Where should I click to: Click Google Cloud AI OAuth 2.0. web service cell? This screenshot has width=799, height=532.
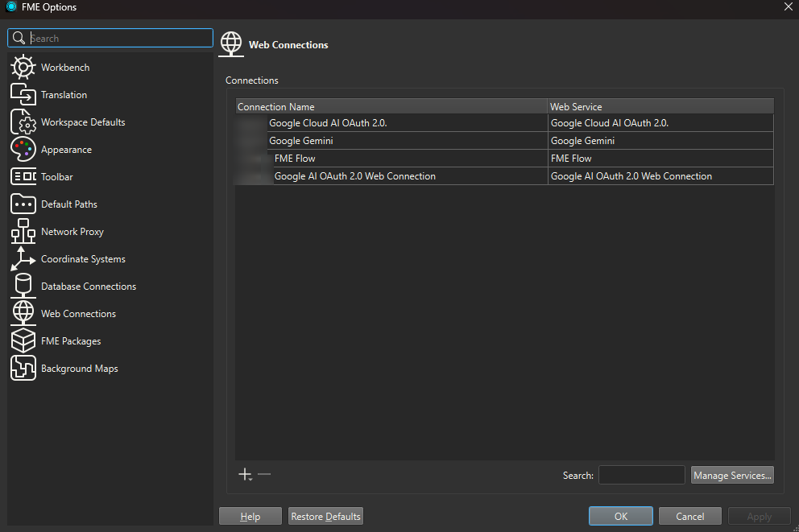tap(660, 123)
